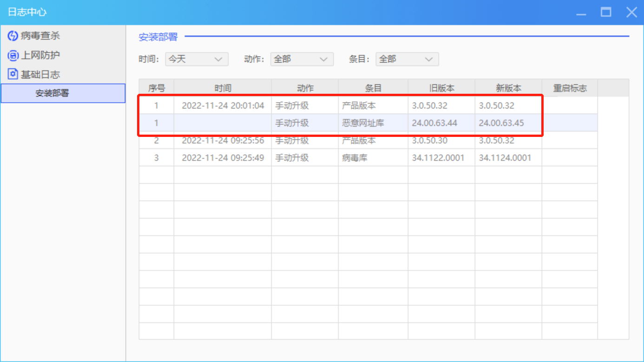Click the 新版本 column header
The width and height of the screenshot is (644, 362).
pyautogui.click(x=508, y=88)
